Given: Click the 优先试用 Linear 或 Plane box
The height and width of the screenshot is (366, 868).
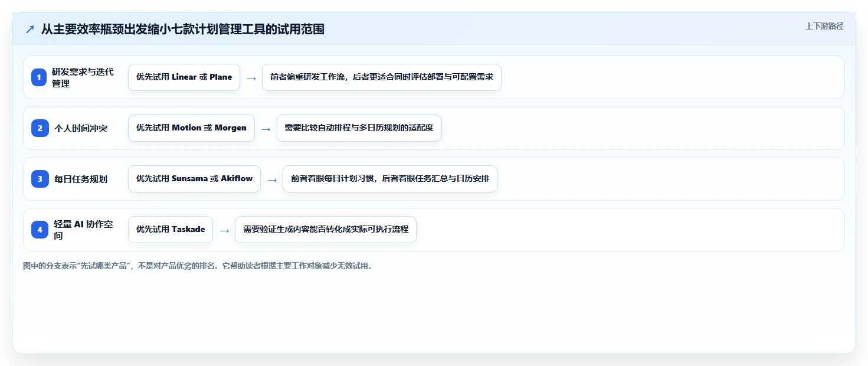Looking at the screenshot, I should pos(184,77).
